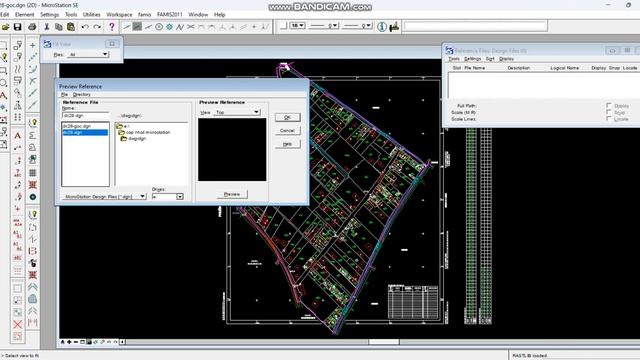Click the Redo arrow icon
640x360 pixels.
97,27
